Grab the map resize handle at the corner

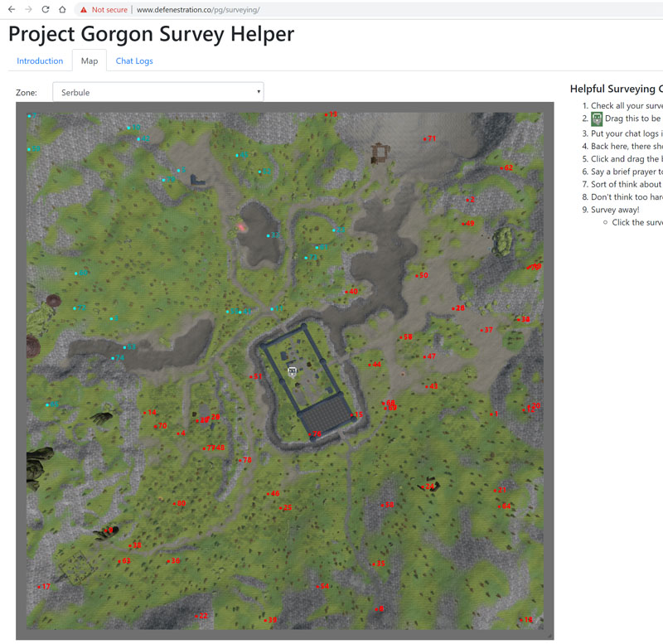coord(549,635)
